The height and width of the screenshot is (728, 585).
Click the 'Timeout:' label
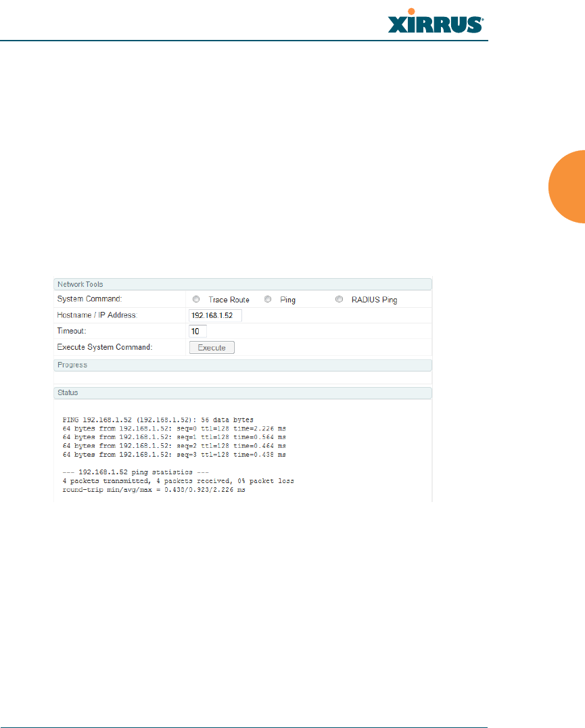click(x=72, y=331)
